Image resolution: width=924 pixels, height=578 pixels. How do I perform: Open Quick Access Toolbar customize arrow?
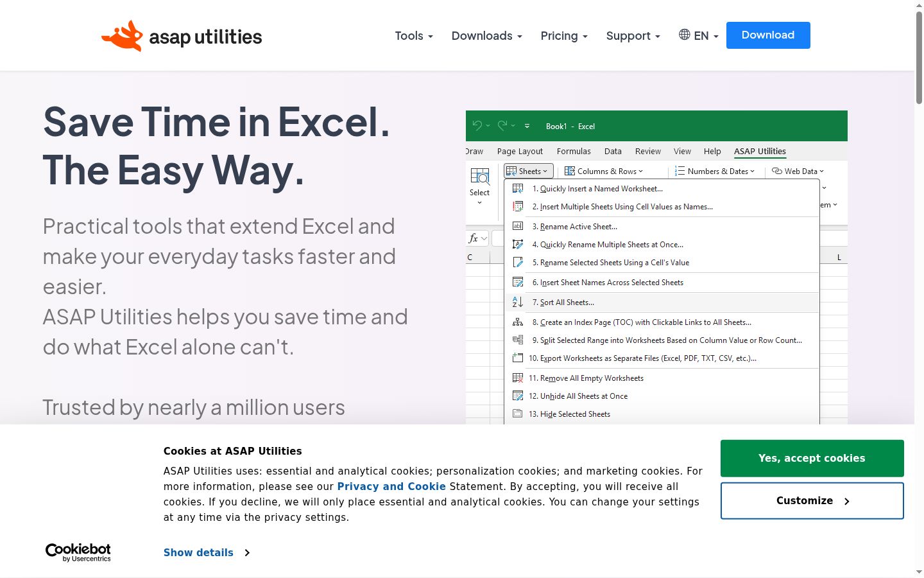pos(527,126)
